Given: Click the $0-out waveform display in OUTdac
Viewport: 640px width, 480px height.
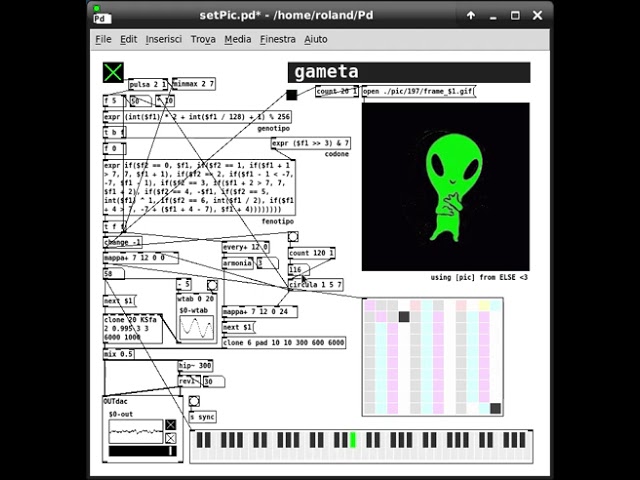Looking at the screenshot, I should [136, 431].
